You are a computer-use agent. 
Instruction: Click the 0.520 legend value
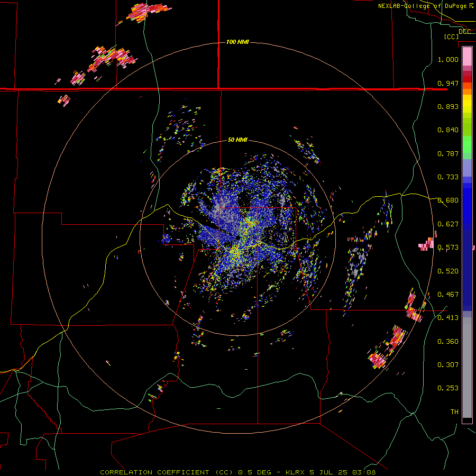tap(448, 271)
